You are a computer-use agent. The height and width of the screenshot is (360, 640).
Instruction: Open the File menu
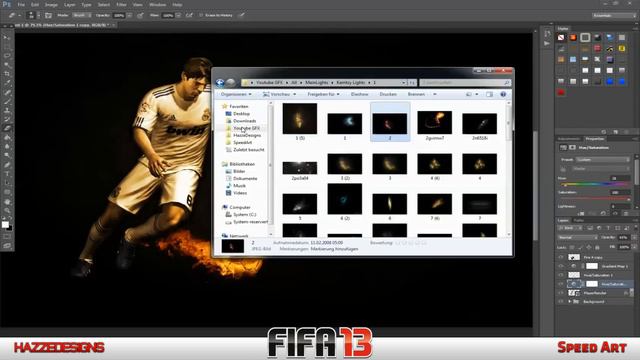coord(21,4)
